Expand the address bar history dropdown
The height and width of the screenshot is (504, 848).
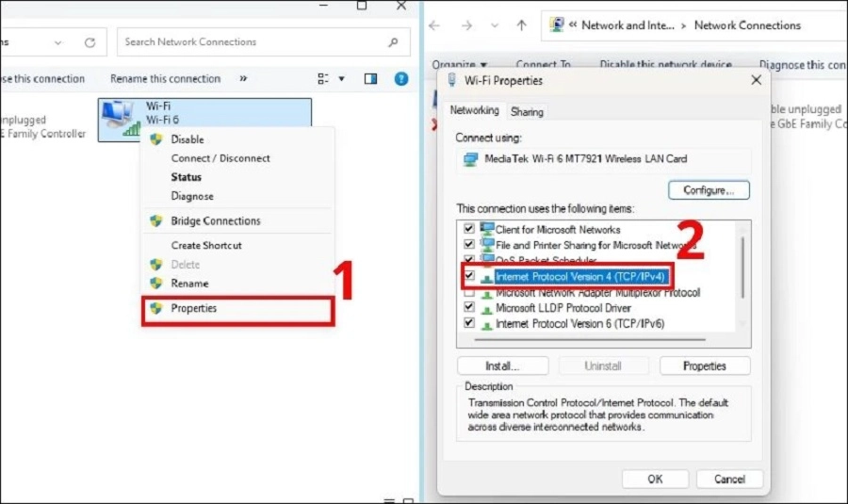click(59, 42)
